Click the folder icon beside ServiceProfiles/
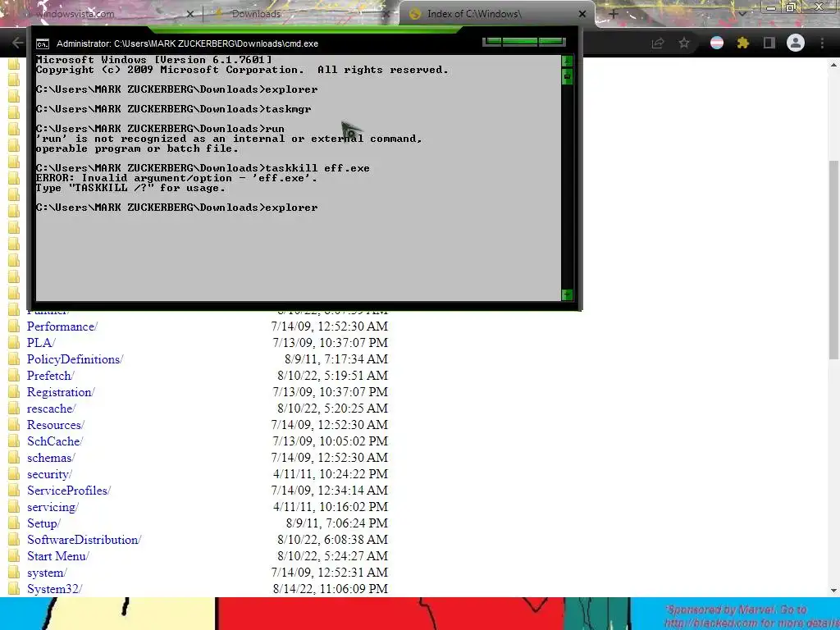840x630 pixels. 14,491
